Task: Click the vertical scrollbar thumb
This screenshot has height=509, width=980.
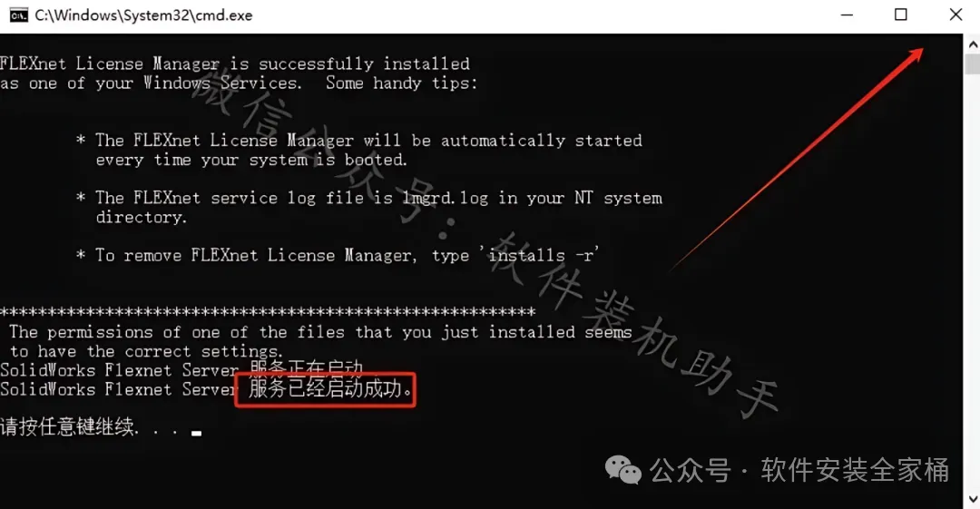Action: pyautogui.click(x=973, y=64)
